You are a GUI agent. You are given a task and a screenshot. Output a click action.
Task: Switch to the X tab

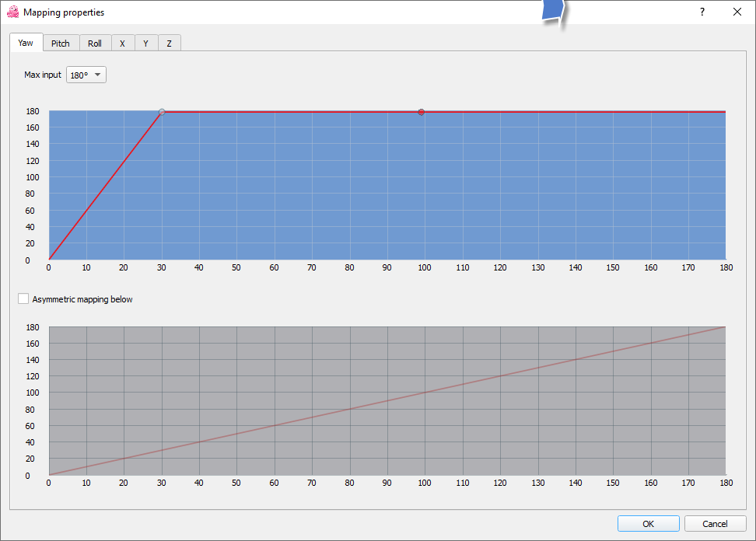[123, 44]
